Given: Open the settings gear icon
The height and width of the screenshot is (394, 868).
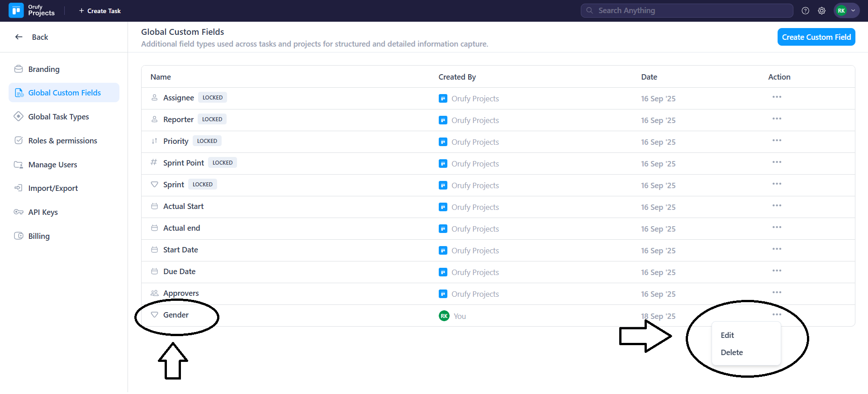Looking at the screenshot, I should 821,11.
